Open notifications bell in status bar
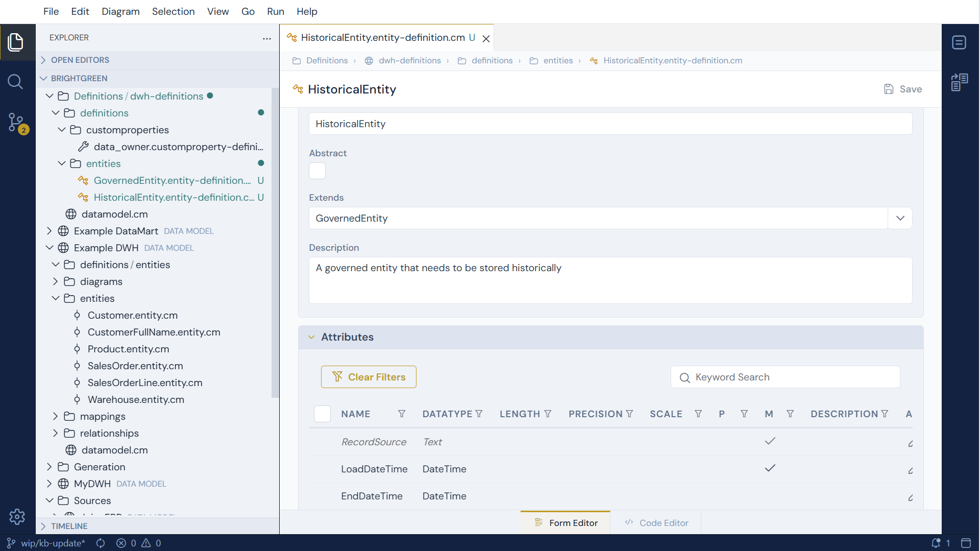980x551 pixels. tap(936, 543)
